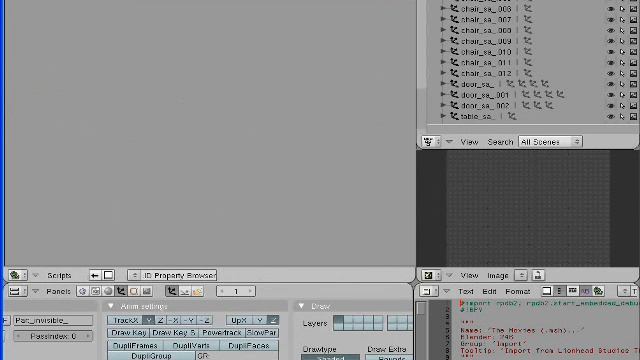Click object icon beside table_sa_
This screenshot has height=360, width=640.
click(x=454, y=116)
